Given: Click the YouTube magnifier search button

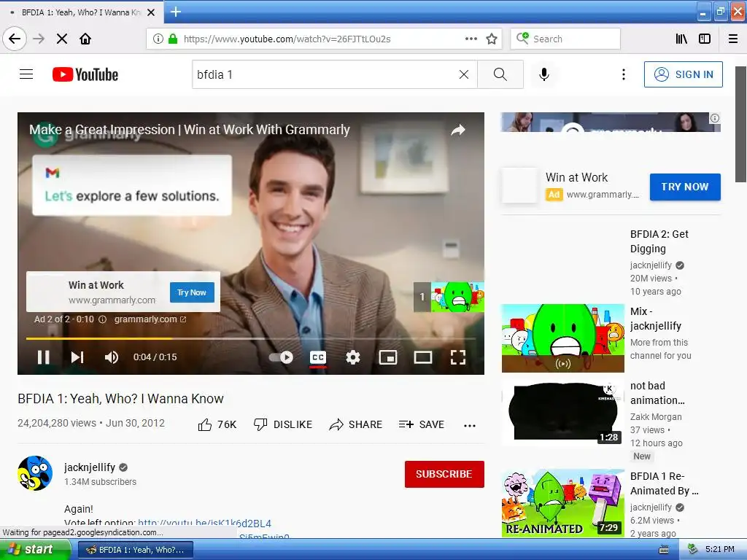Looking at the screenshot, I should [500, 74].
